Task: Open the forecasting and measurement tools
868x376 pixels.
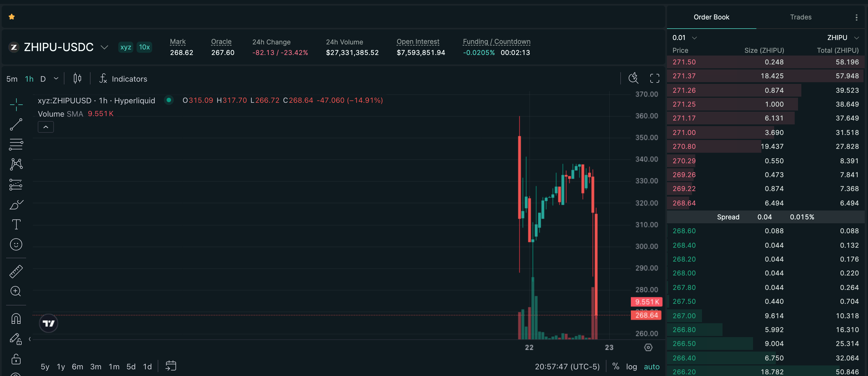Action: pos(16,185)
